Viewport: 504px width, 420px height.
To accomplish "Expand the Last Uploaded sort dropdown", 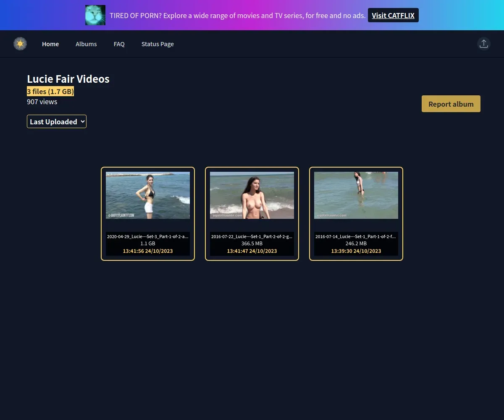I will click(57, 121).
